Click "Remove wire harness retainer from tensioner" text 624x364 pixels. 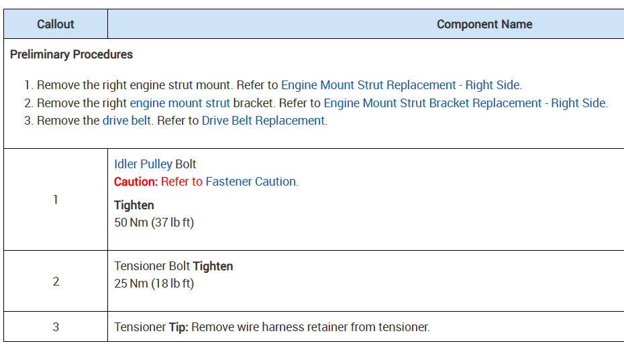pyautogui.click(x=310, y=327)
